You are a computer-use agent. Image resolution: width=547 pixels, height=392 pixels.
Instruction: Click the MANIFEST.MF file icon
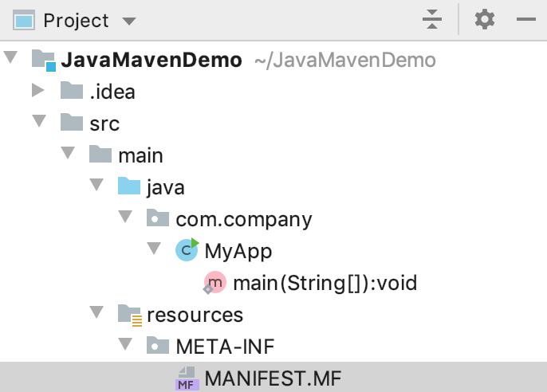coord(186,378)
